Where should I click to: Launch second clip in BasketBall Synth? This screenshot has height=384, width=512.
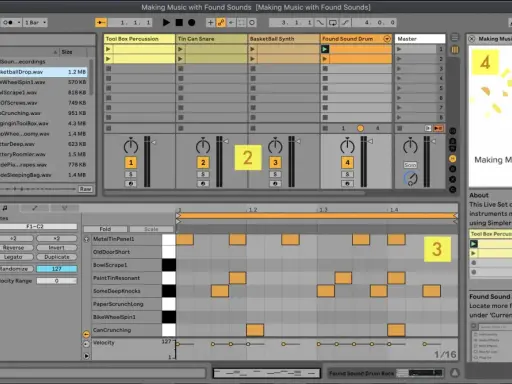point(252,59)
